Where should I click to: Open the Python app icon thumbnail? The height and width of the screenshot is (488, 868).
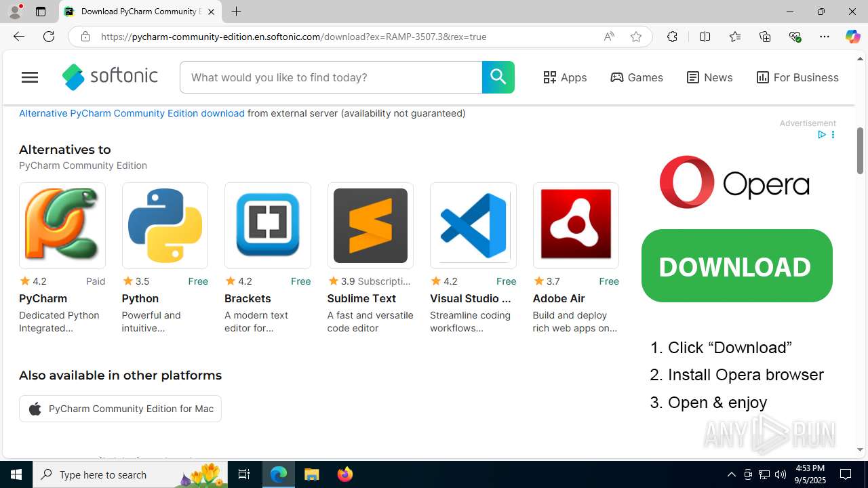point(165,226)
